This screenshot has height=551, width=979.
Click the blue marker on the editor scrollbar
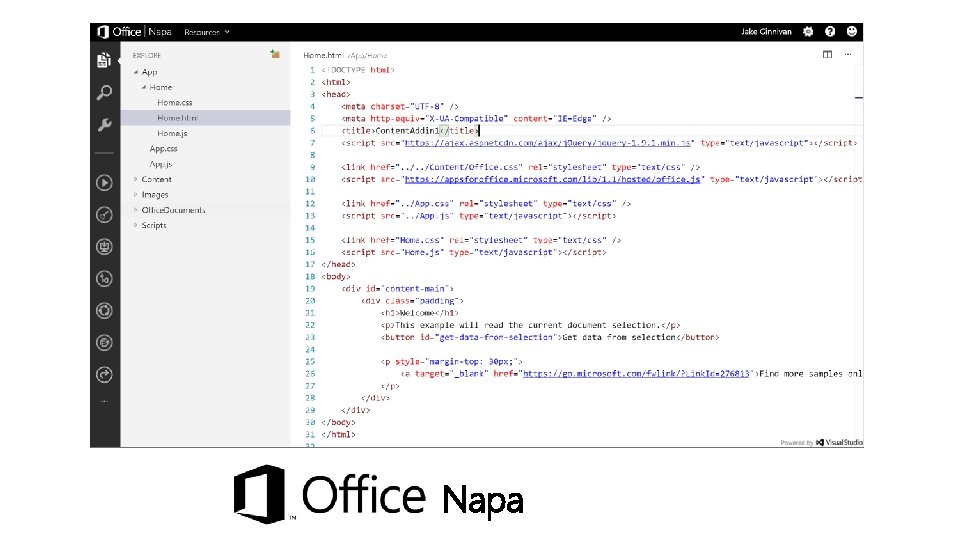[x=858, y=97]
